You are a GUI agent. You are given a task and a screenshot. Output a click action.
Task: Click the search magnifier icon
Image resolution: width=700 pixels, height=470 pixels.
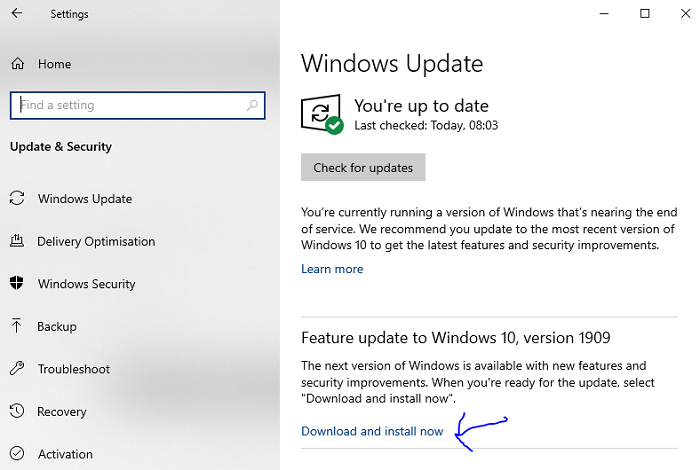(x=252, y=105)
